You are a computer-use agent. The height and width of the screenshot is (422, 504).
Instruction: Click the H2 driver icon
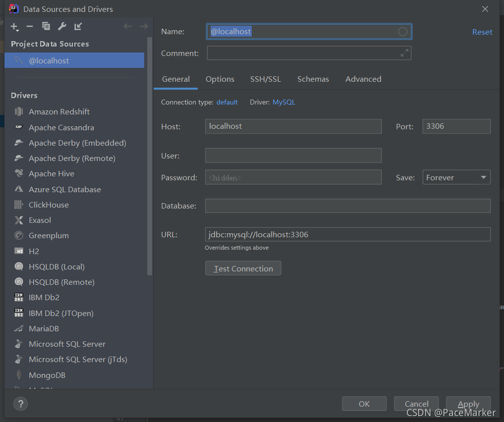(x=19, y=251)
